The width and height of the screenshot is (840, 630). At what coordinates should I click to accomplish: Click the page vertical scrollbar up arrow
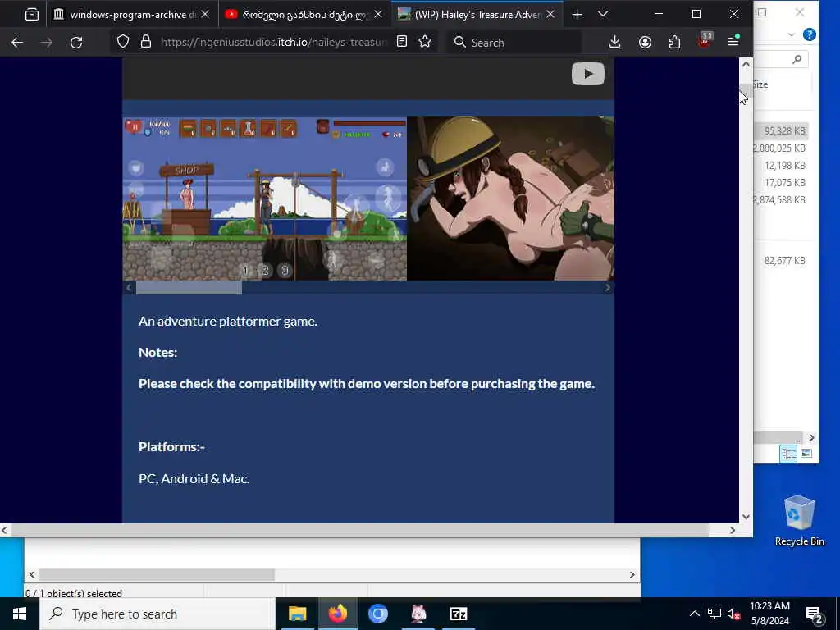[x=746, y=64]
